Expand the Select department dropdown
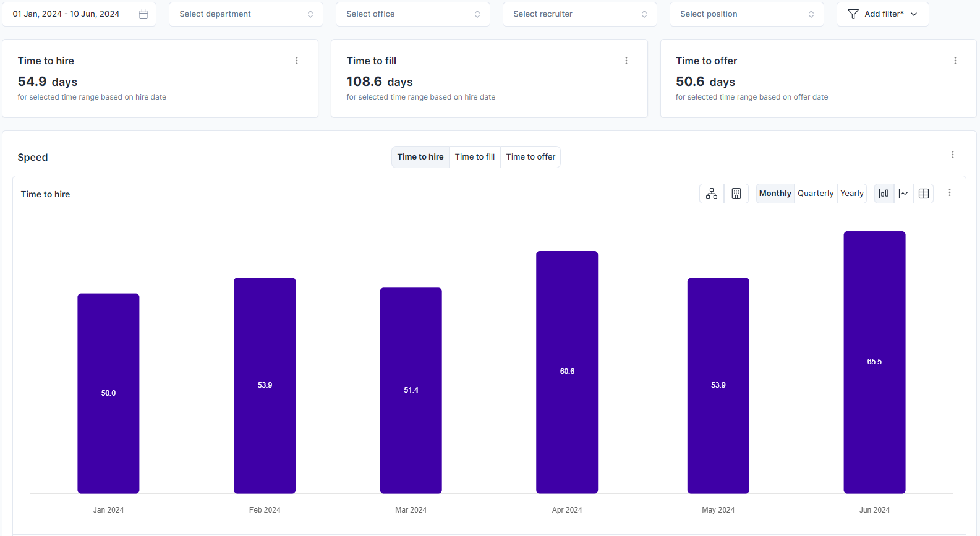 [x=246, y=14]
